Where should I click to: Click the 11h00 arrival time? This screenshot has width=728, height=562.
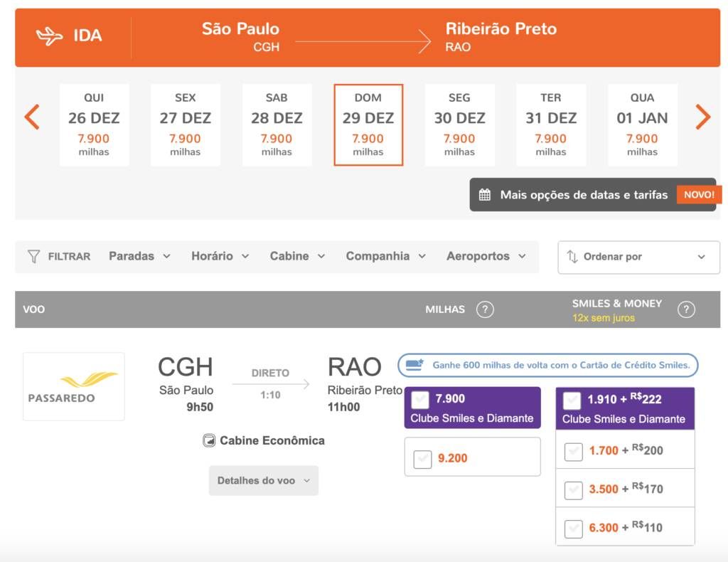(343, 407)
